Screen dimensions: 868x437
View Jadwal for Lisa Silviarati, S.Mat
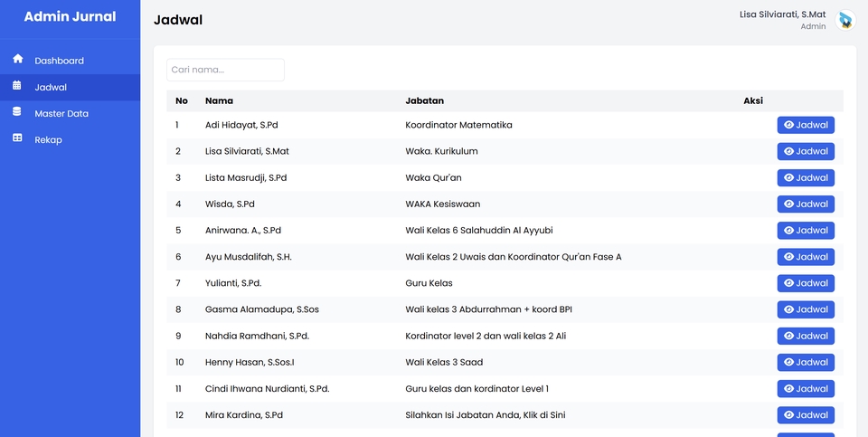coord(806,151)
